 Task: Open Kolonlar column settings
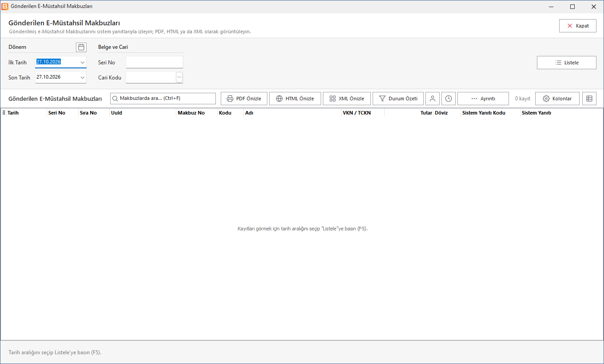pos(557,99)
